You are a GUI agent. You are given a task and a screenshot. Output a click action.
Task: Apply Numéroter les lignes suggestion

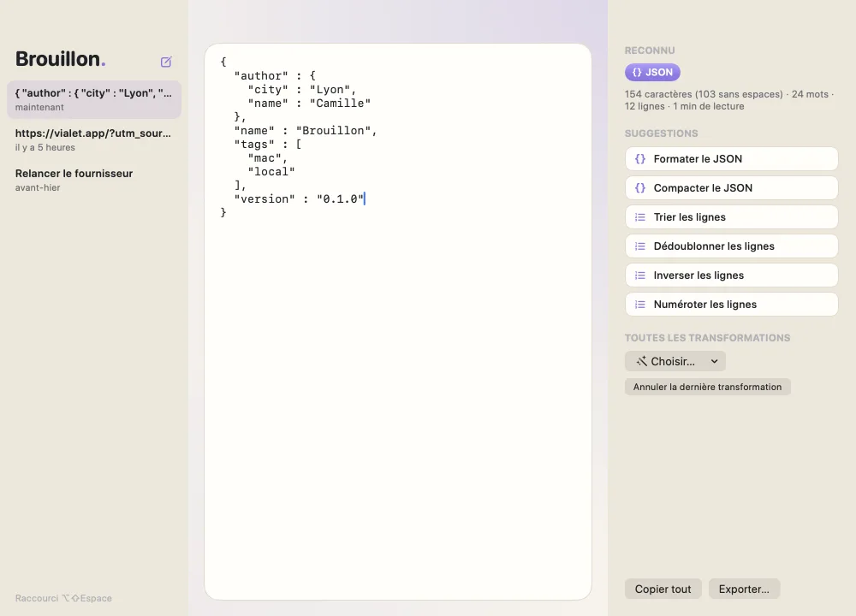(732, 305)
